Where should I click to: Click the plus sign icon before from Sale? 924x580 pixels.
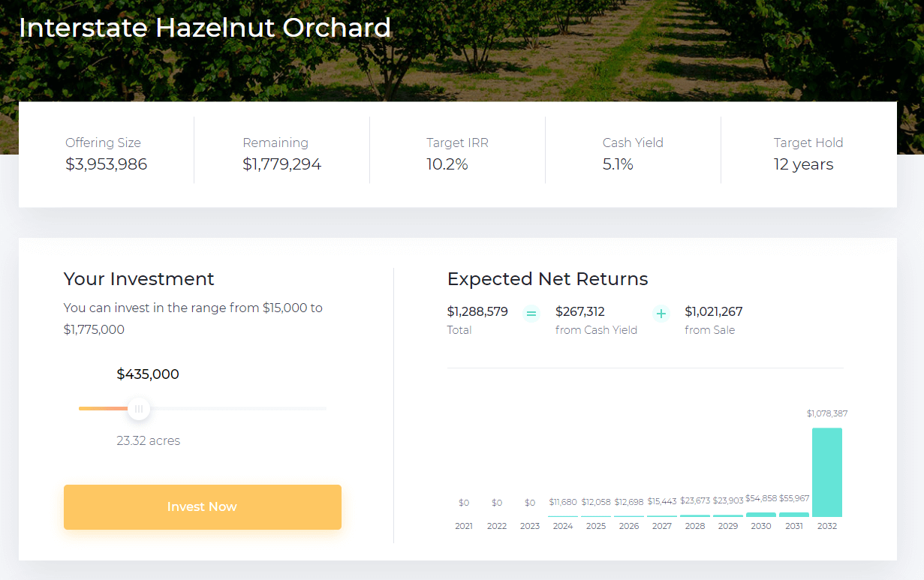(x=661, y=314)
